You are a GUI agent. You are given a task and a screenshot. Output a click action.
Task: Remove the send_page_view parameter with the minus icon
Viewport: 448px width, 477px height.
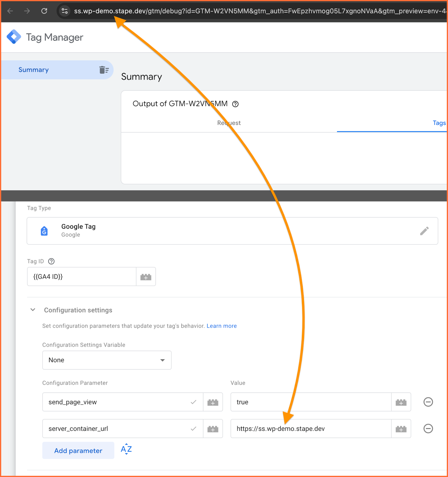point(428,402)
